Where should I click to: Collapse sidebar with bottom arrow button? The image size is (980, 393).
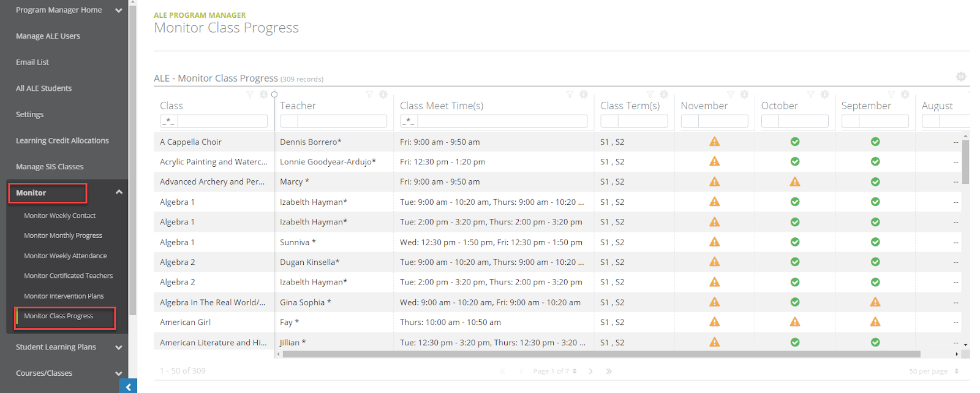tap(128, 386)
